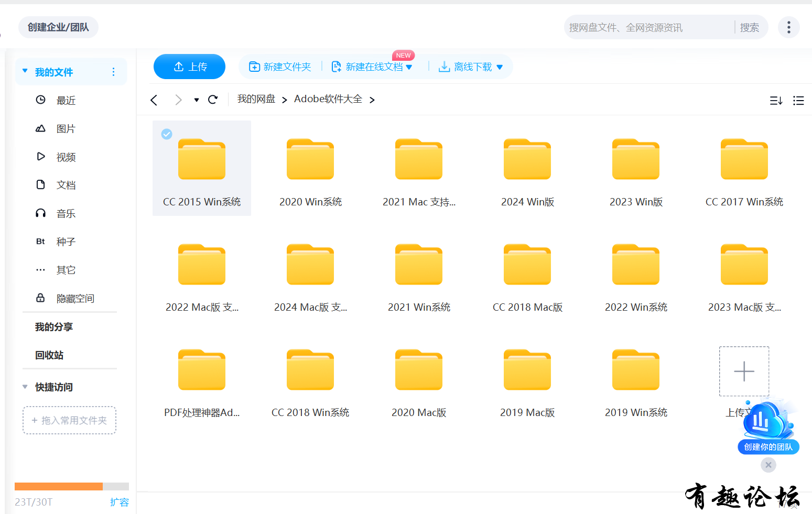Screen dimensions: 812x514
Task: Click the 搜索 search button
Action: [750, 27]
